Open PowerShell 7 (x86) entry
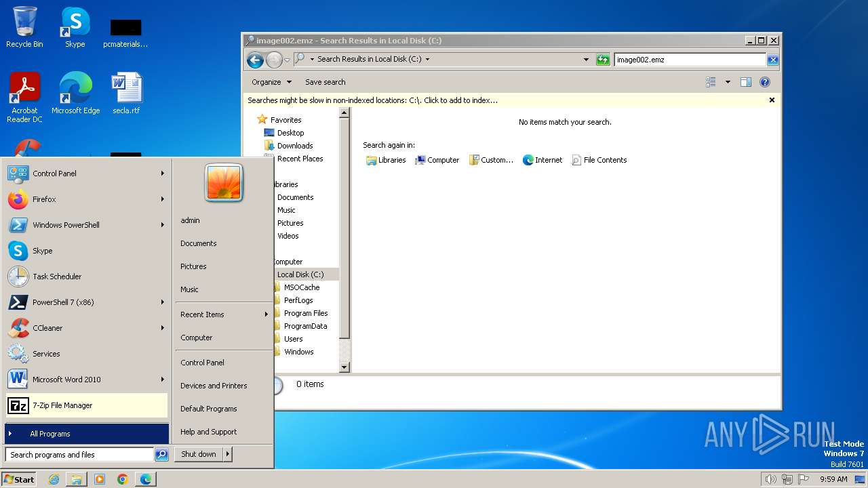 tap(86, 302)
